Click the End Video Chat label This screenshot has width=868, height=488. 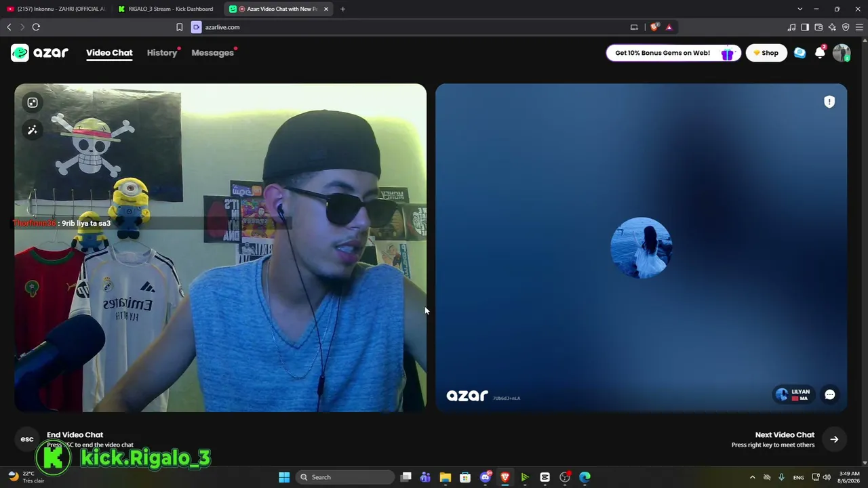[75, 435]
